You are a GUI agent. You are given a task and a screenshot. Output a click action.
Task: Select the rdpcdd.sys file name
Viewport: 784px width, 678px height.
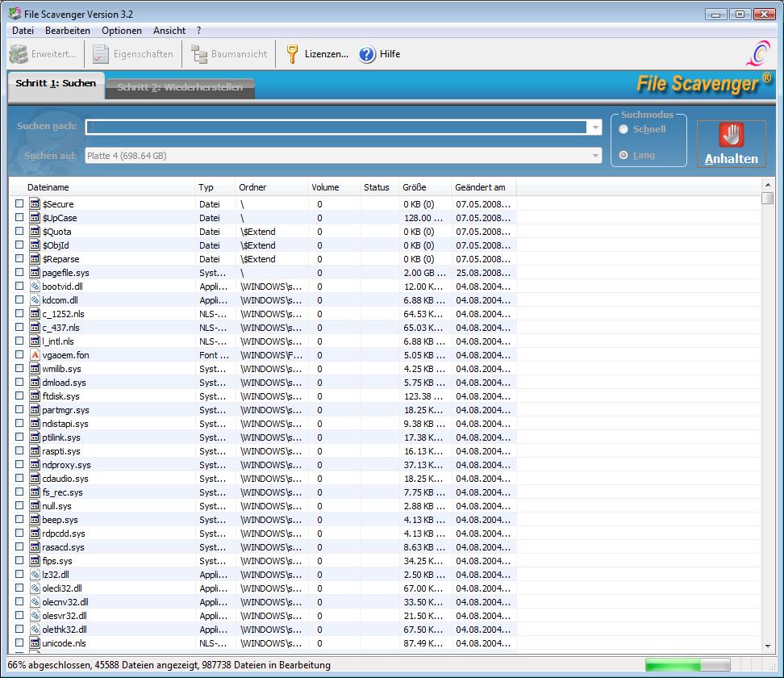click(x=64, y=534)
